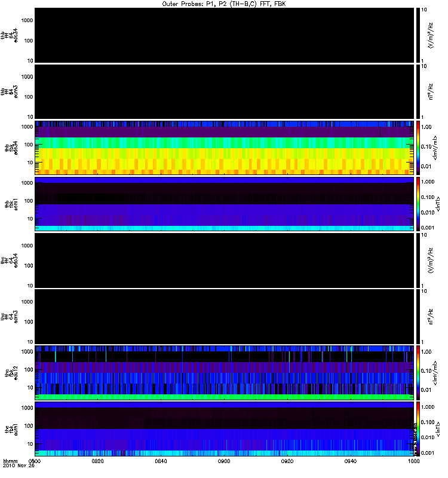Click the 'thb fff 64 edc34' y-axis title

(9, 35)
